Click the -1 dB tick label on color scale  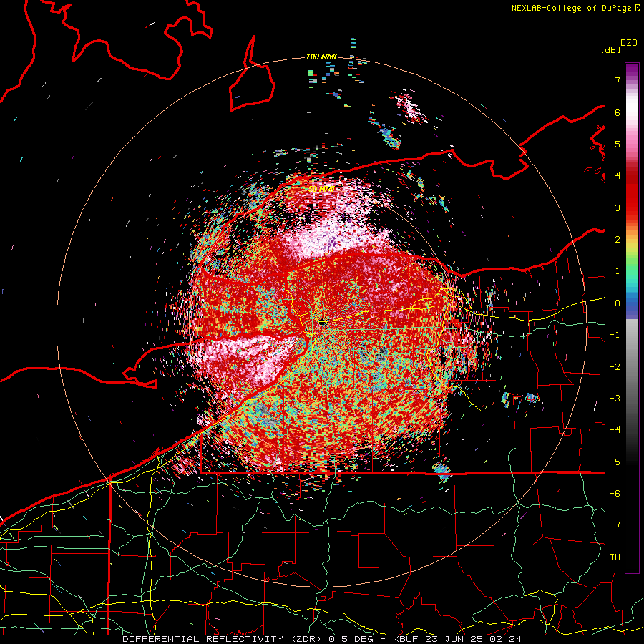[x=615, y=335]
